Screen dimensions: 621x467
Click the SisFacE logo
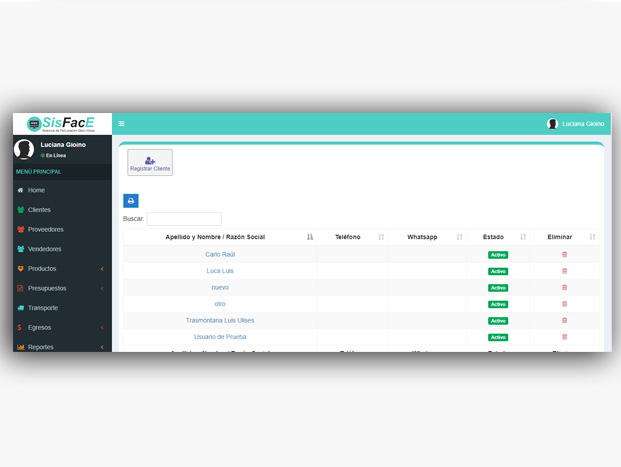point(61,124)
